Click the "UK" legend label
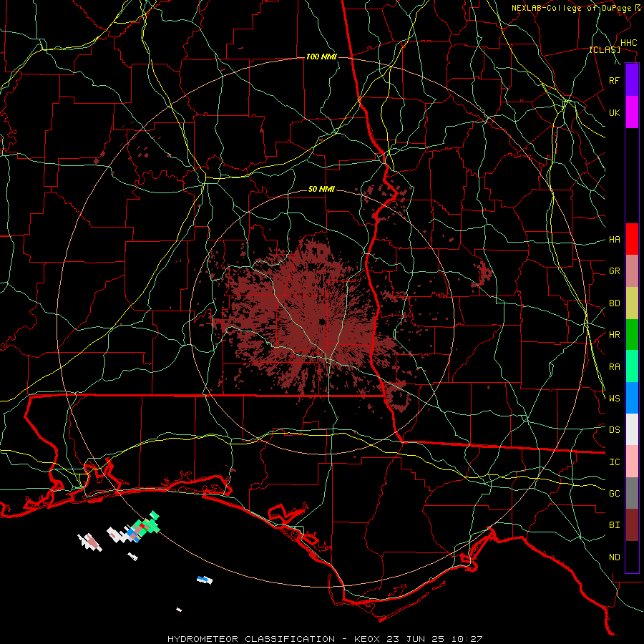This screenshot has height=644, width=644. pos(614,112)
